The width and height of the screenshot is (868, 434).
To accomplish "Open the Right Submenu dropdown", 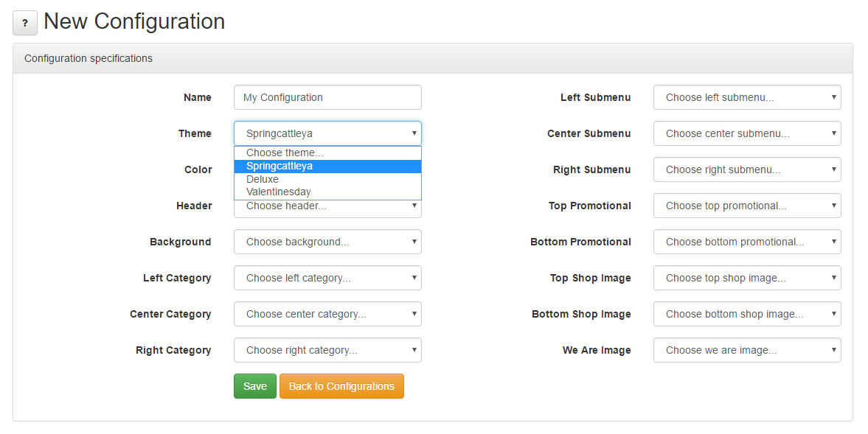I will tap(747, 169).
